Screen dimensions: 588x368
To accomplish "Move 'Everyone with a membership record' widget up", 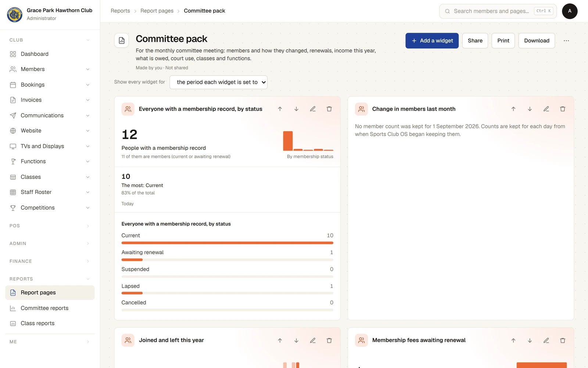I will point(280,109).
